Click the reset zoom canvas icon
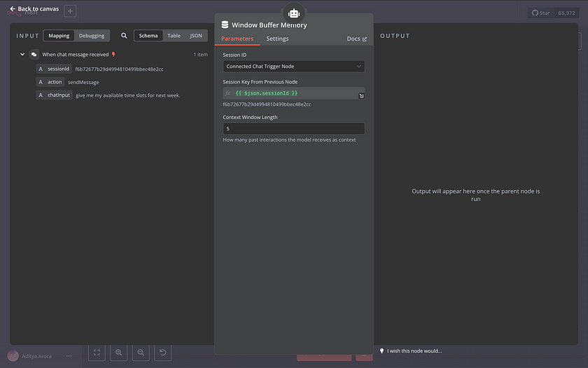This screenshot has height=368, width=588. tap(162, 352)
